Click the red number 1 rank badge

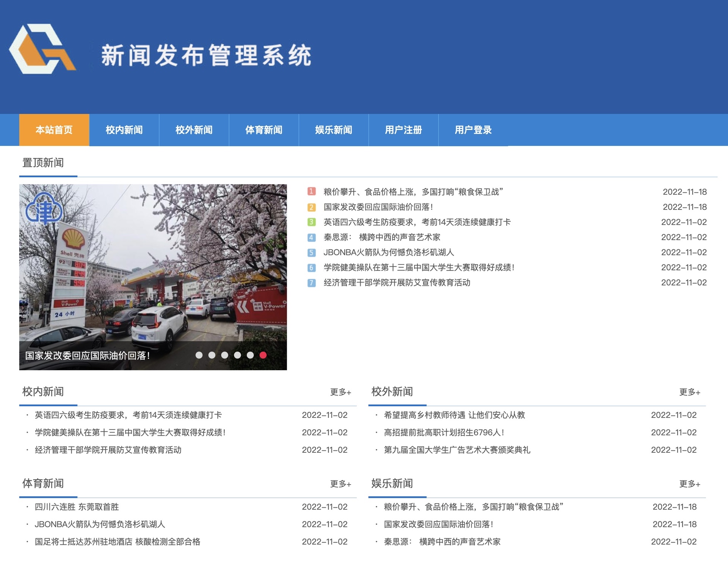coord(311,192)
